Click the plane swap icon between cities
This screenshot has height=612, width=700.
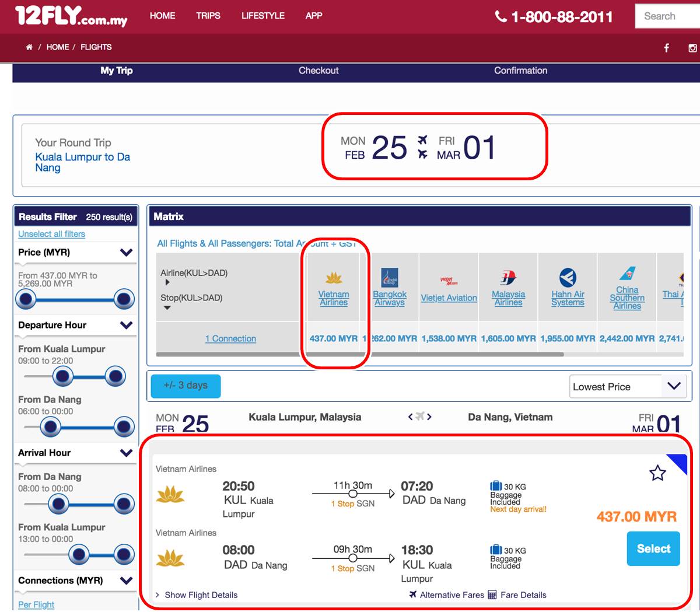coord(420,417)
